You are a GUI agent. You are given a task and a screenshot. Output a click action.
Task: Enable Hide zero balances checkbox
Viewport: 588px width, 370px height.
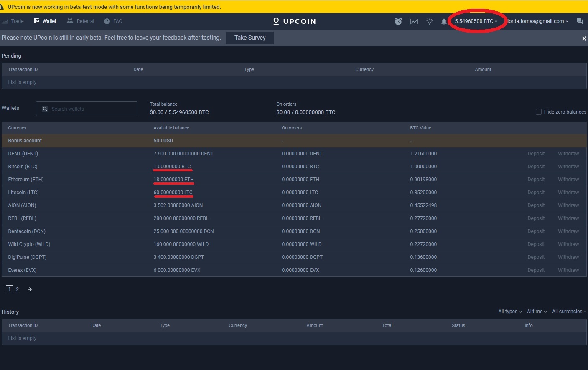tap(539, 112)
